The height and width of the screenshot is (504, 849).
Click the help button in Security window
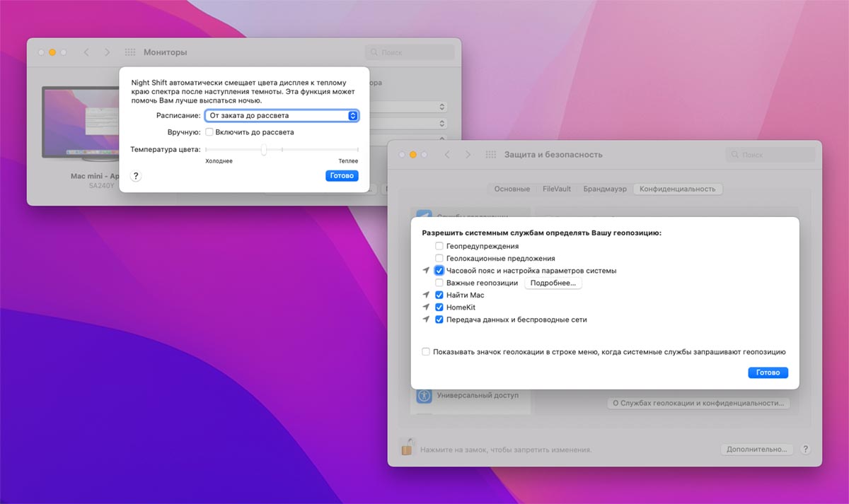pyautogui.click(x=805, y=449)
